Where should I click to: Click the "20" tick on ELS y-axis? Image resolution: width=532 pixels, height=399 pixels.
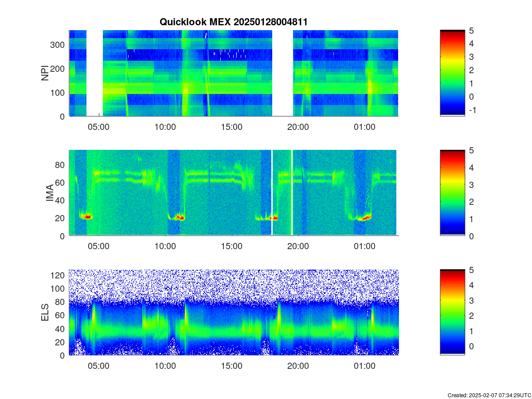[61, 342]
